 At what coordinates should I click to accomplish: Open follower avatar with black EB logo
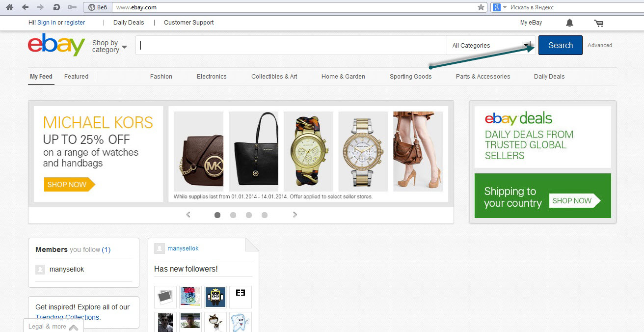coord(241,297)
